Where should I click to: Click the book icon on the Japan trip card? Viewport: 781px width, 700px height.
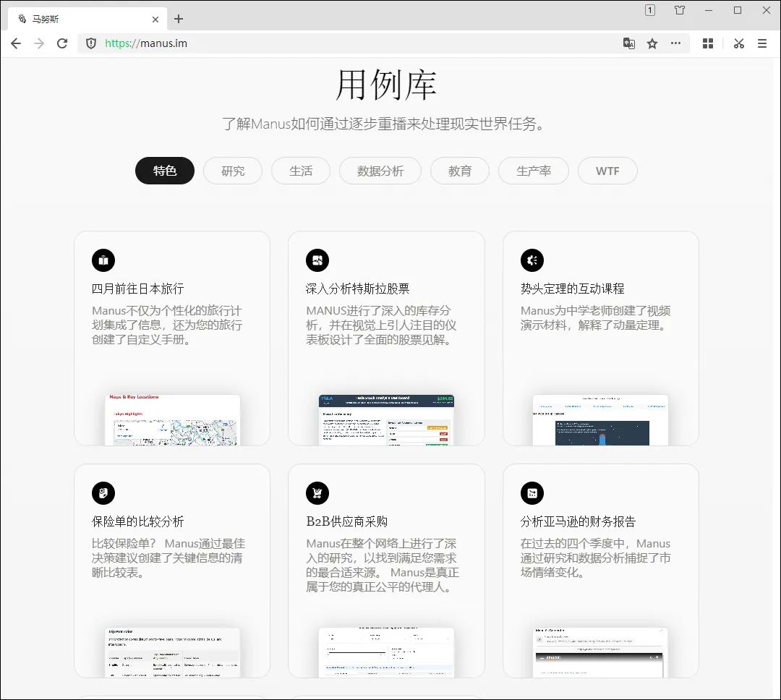[x=103, y=260]
